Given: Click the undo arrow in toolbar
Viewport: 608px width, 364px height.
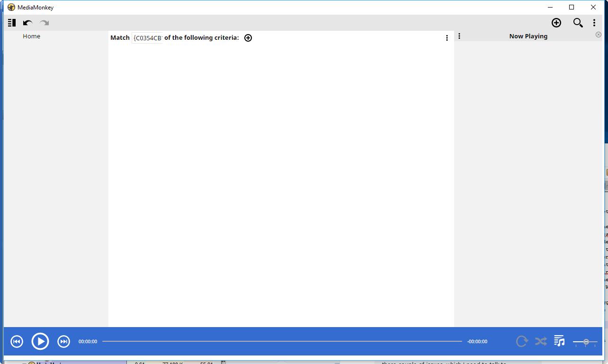Looking at the screenshot, I should [28, 23].
